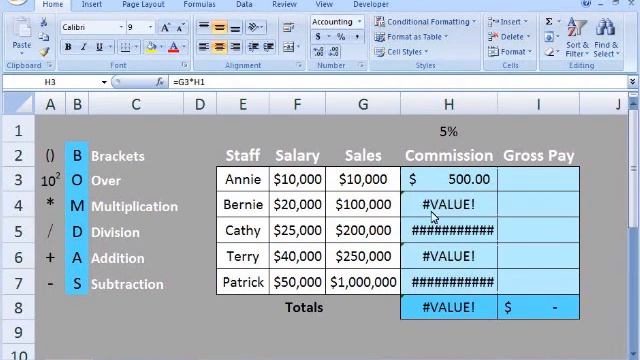This screenshot has height=360, width=640.
Task: Apply Accounting dollar number format
Action: (x=318, y=37)
